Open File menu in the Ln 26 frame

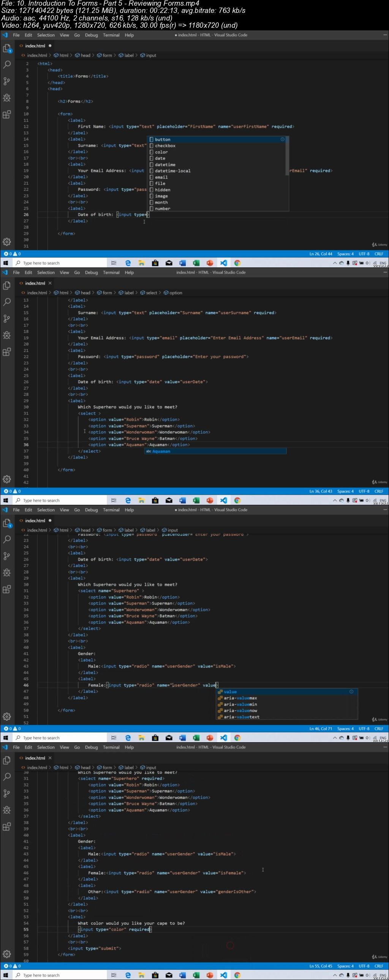click(16, 35)
